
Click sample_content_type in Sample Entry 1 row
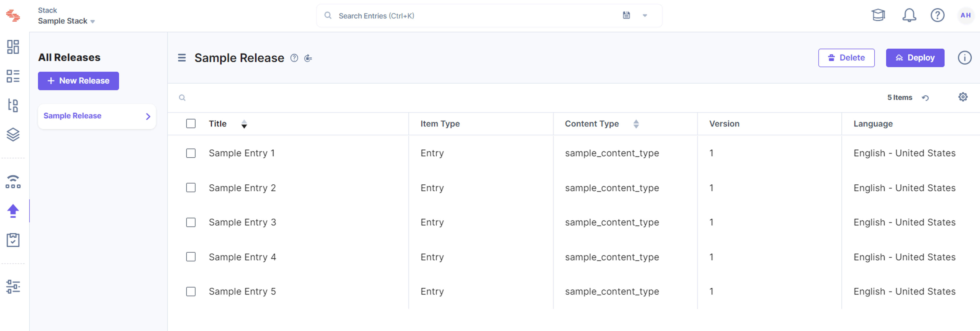coord(612,153)
